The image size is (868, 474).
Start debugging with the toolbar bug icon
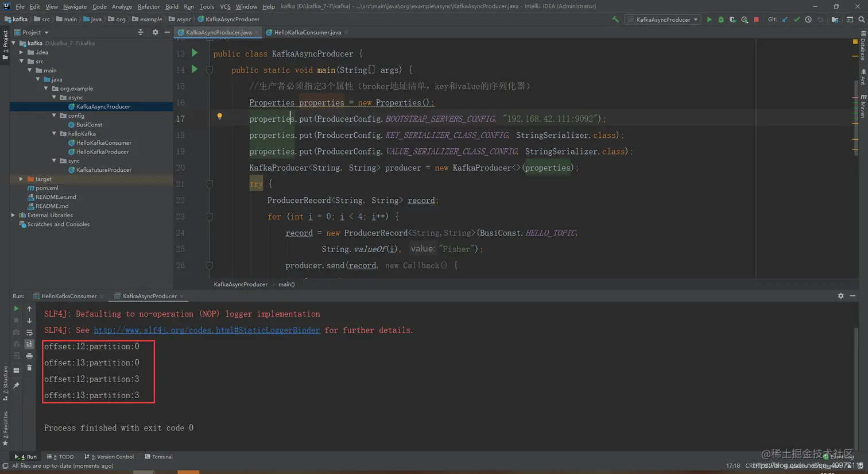click(x=721, y=20)
